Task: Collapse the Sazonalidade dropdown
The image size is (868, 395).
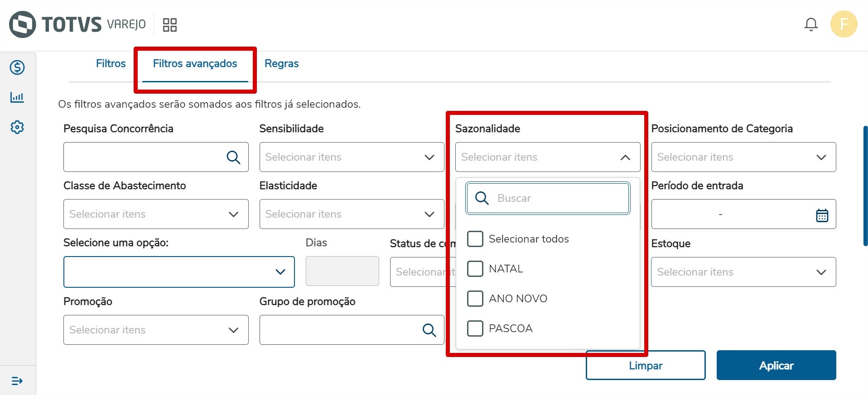Action: pos(625,157)
